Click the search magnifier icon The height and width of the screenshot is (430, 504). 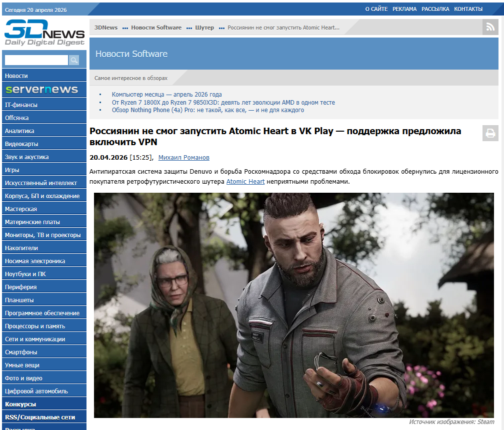pos(74,60)
